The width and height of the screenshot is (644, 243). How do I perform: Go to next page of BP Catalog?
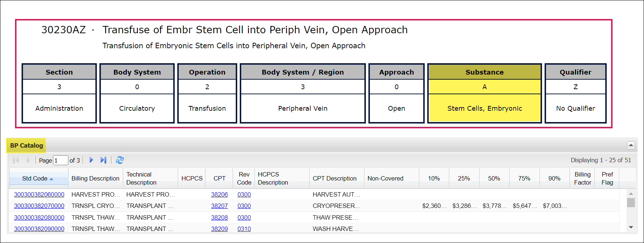tap(91, 160)
